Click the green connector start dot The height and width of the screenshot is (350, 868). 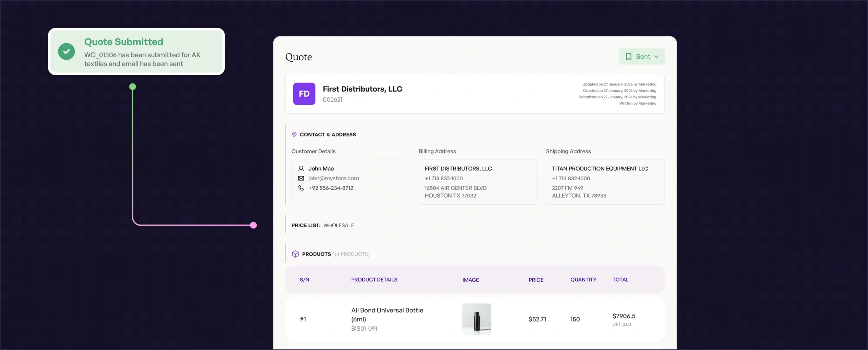point(133,87)
